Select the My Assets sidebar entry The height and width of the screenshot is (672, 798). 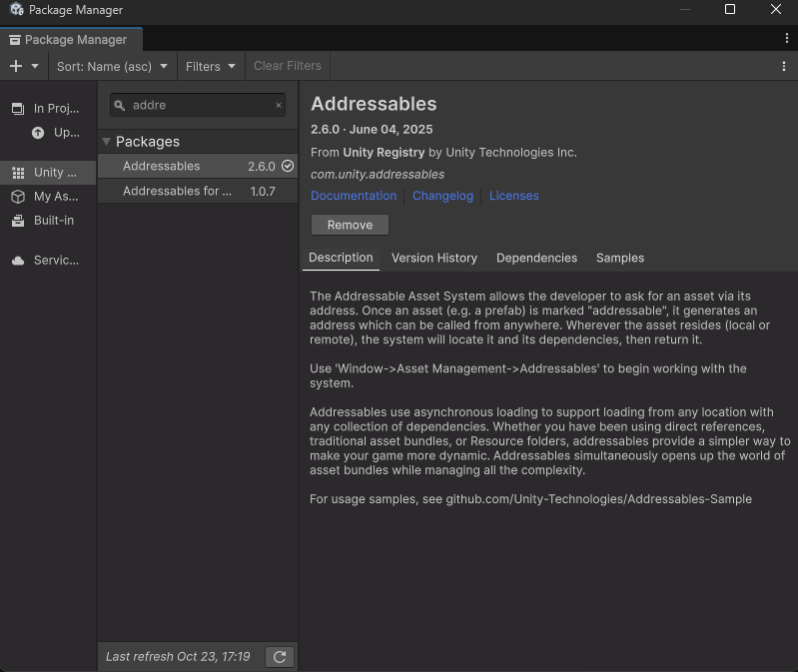[48, 197]
